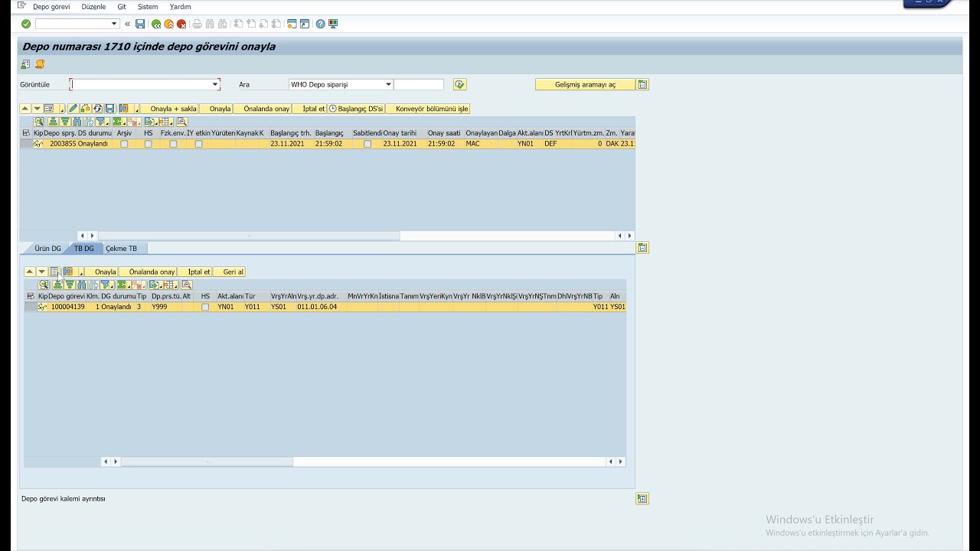Click the sum total icon in lower grid toolbar
The height and width of the screenshot is (551, 980).
[x=121, y=285]
